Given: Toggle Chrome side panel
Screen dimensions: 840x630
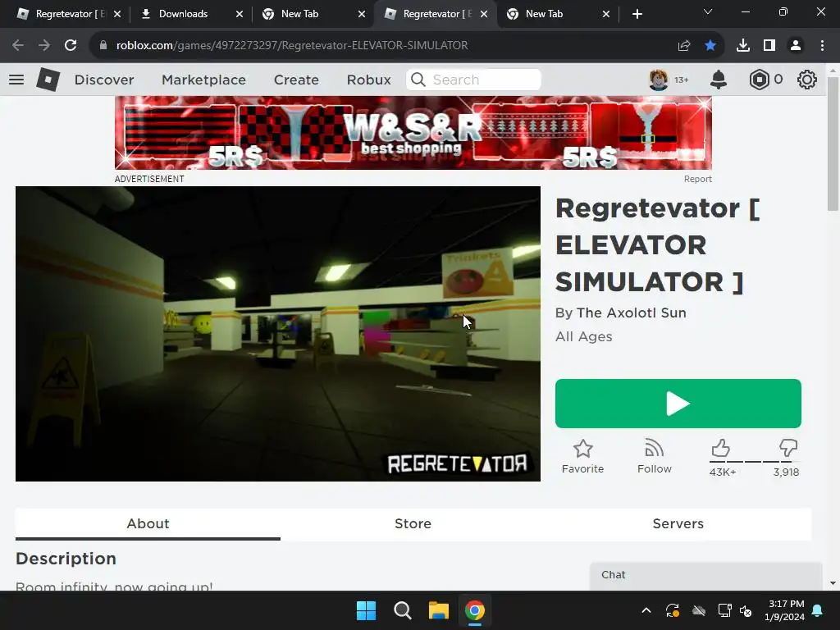Looking at the screenshot, I should point(769,46).
